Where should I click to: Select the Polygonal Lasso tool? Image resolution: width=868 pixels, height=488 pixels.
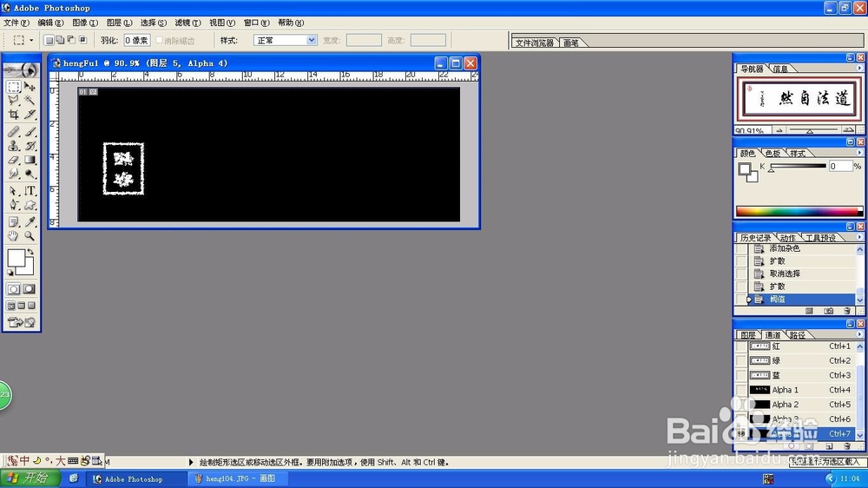[14, 100]
